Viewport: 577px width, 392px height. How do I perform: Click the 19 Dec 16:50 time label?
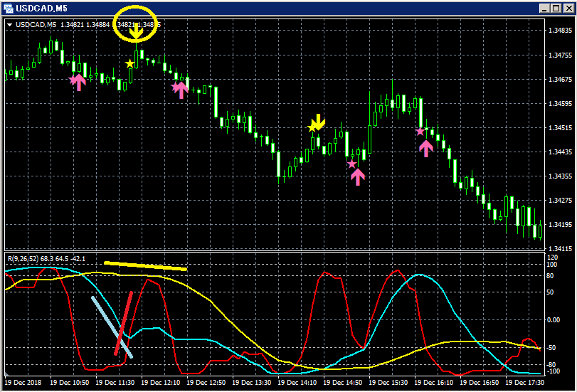tap(480, 383)
